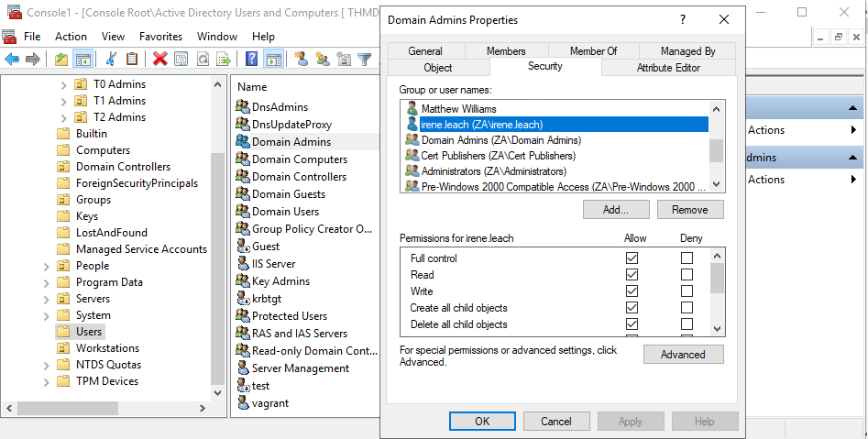Viewport: 868px width, 439px height.
Task: Click the krbtgt user icon
Action: (243, 298)
